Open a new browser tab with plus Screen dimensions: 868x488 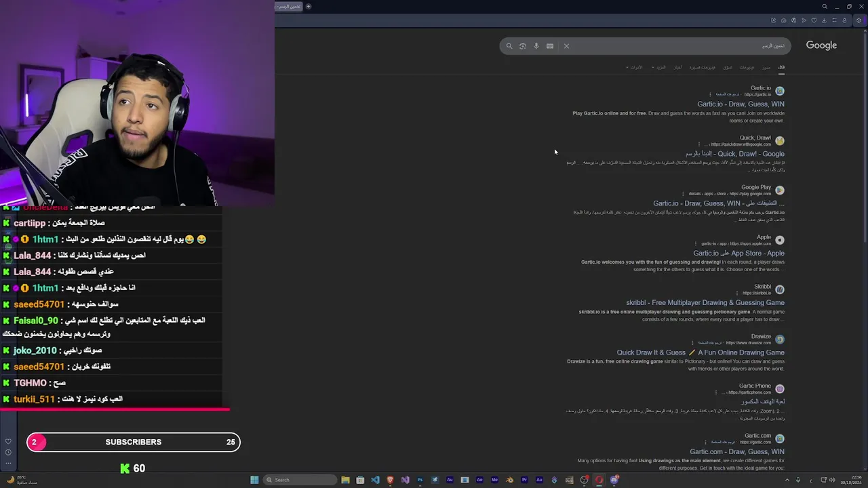(x=308, y=6)
